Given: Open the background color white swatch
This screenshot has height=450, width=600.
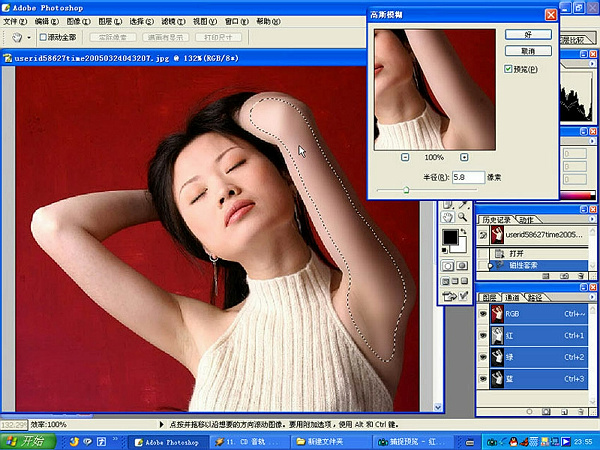Looking at the screenshot, I should coord(461,247).
